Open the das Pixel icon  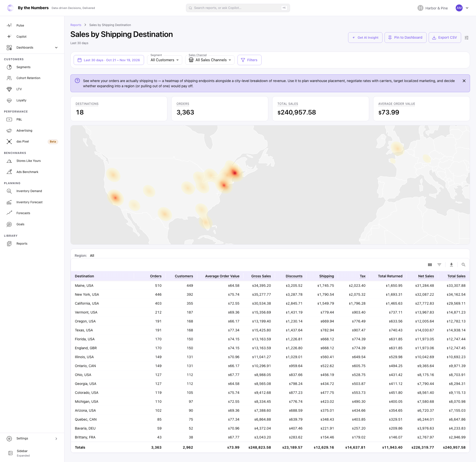pos(9,142)
